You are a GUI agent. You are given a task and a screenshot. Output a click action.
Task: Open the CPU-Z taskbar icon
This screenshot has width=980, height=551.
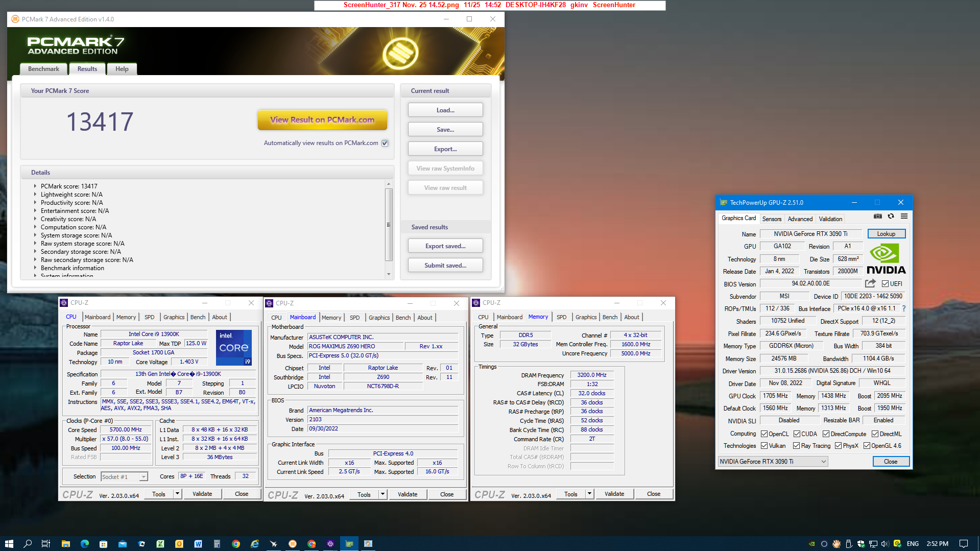point(330,543)
